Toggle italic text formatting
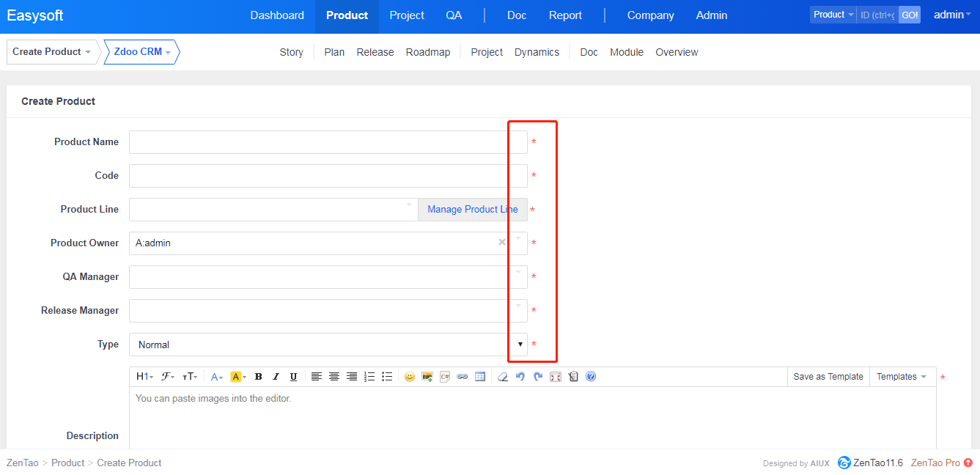Screen dimensions: 980x475 [276, 377]
